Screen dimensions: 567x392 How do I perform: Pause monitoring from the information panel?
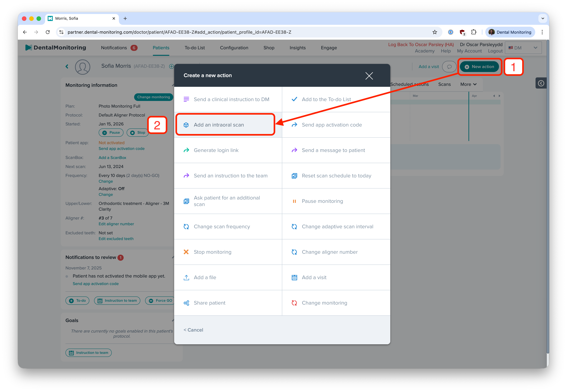click(x=111, y=133)
